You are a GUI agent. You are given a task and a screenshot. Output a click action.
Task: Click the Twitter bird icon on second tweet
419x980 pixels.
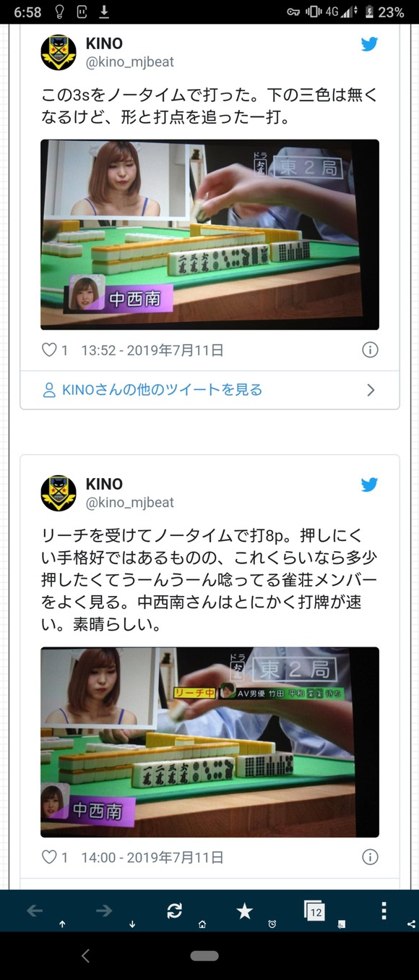(x=369, y=485)
